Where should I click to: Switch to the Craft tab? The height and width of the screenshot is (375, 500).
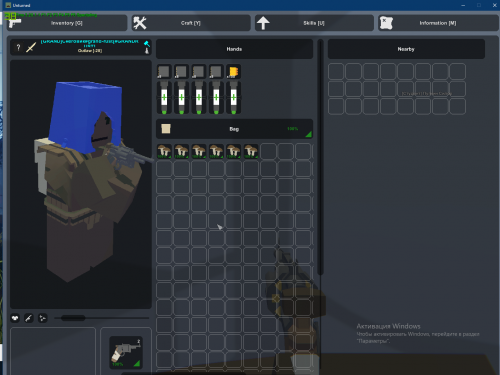(x=191, y=23)
